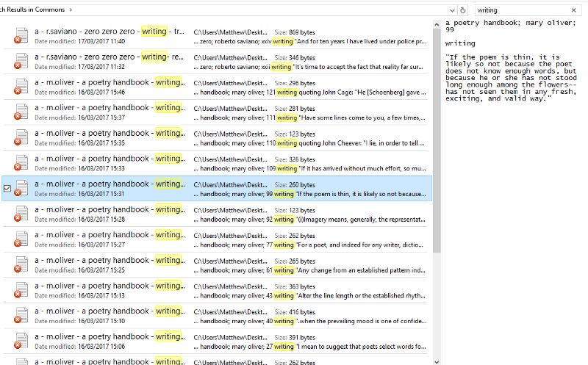588x365 pixels.
Task: Uncheck the selected result modified 15:31
Action: click(7, 189)
